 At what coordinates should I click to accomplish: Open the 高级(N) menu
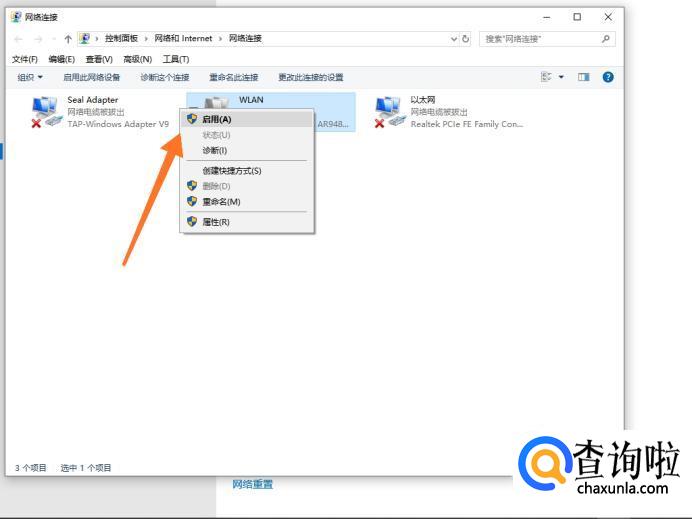pyautogui.click(x=137, y=59)
